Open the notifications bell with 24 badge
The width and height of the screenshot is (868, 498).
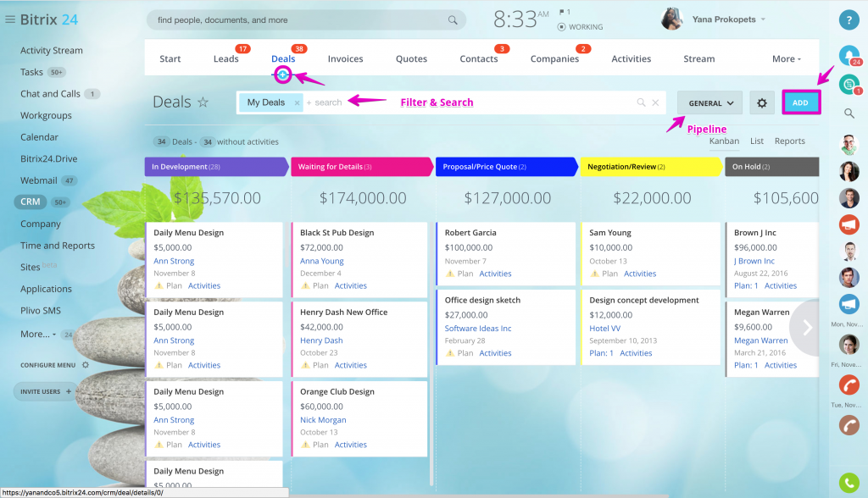849,55
